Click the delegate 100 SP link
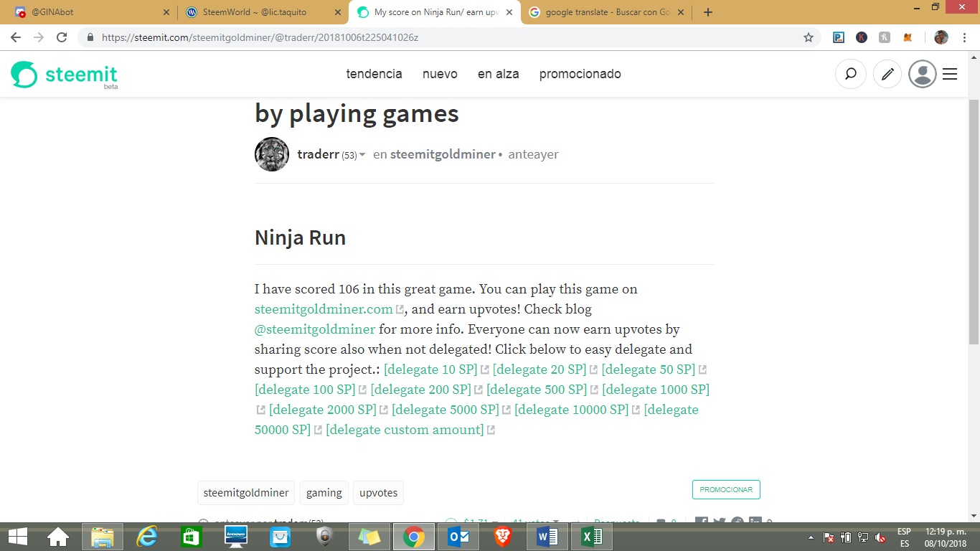The image size is (980, 551). tap(306, 390)
